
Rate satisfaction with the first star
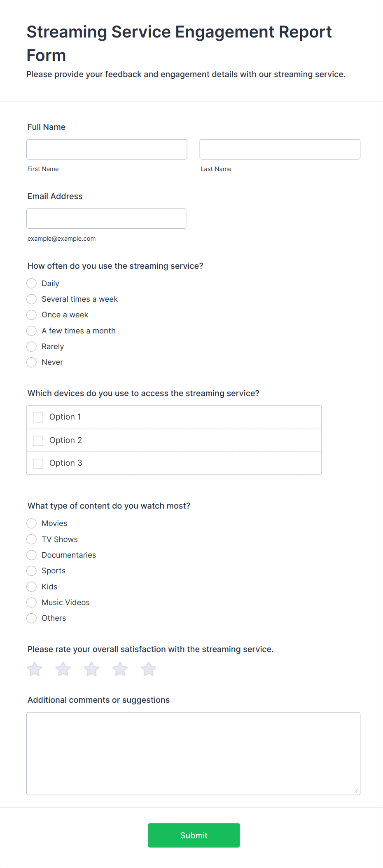35,669
